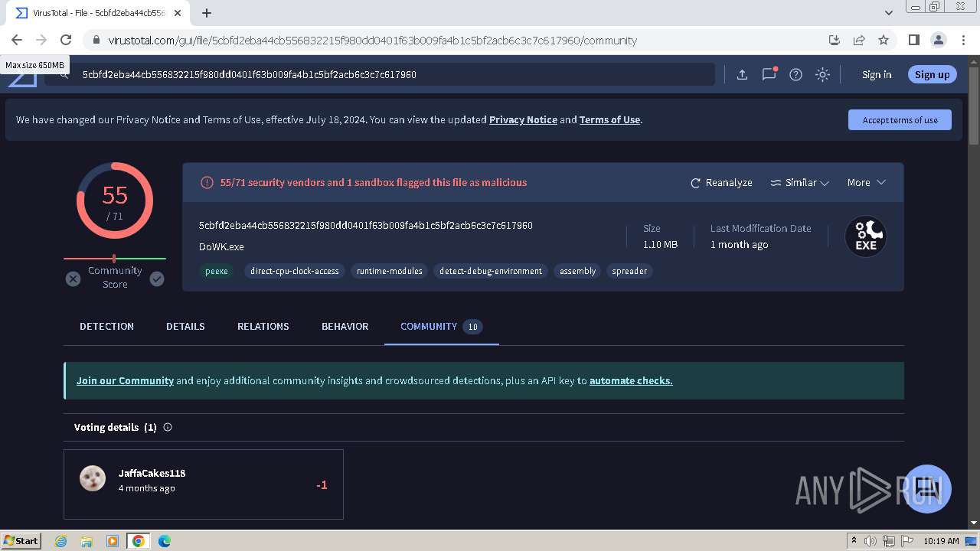
Task: Click the EXE file type icon
Action: click(x=866, y=236)
